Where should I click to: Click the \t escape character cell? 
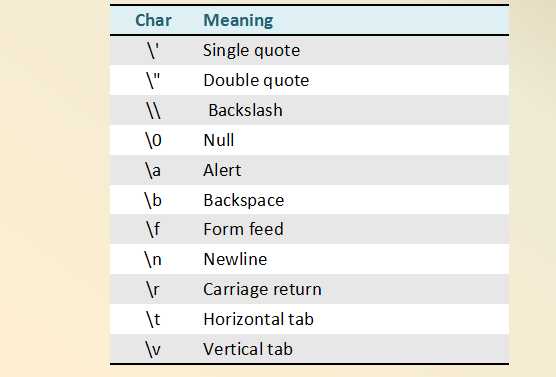point(153,319)
